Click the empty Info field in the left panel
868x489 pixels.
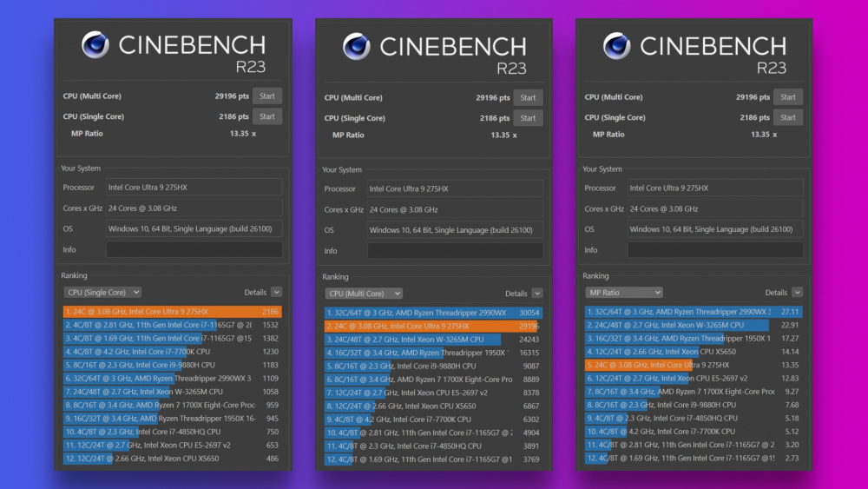pyautogui.click(x=194, y=249)
